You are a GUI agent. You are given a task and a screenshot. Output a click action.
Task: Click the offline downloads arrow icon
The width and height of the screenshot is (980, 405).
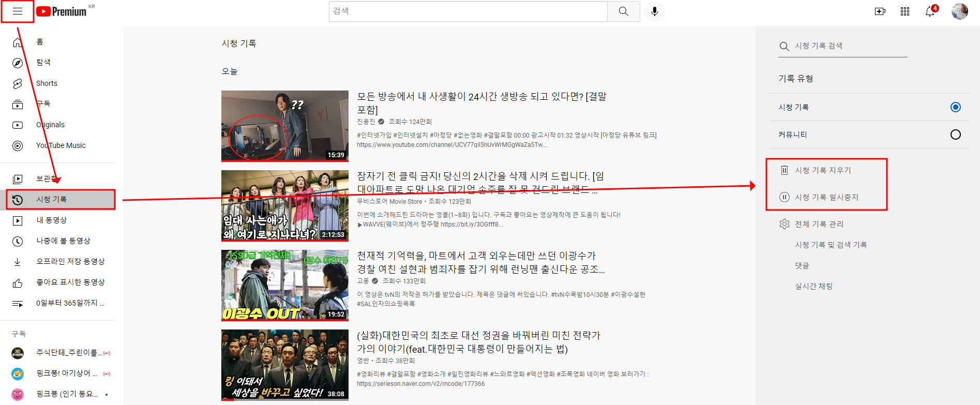tap(18, 262)
